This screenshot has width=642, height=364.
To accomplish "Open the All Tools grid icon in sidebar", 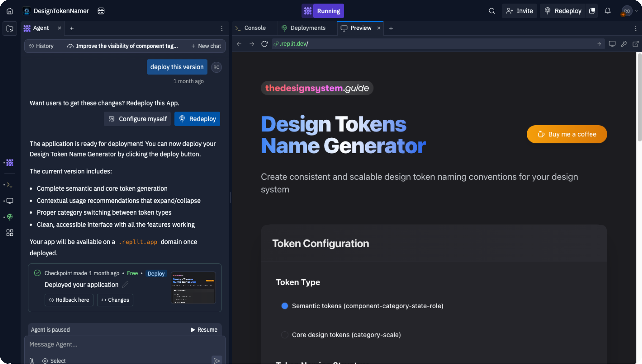I will pos(10,233).
